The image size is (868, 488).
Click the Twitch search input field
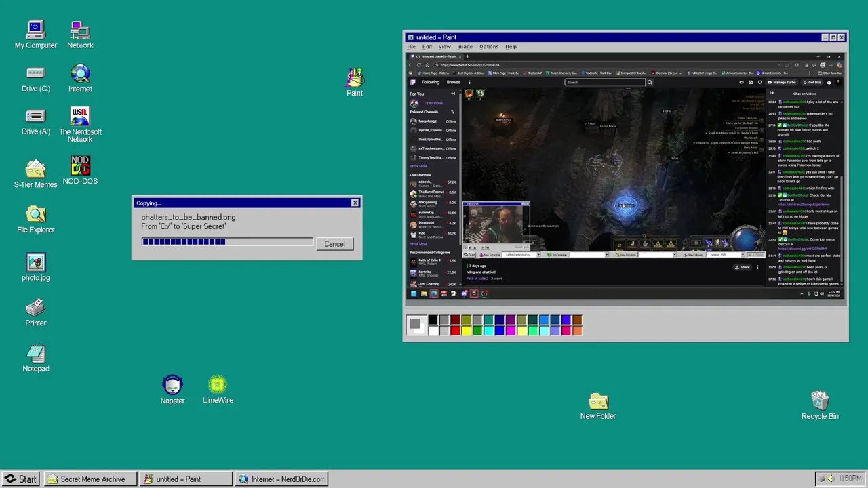[x=604, y=82]
